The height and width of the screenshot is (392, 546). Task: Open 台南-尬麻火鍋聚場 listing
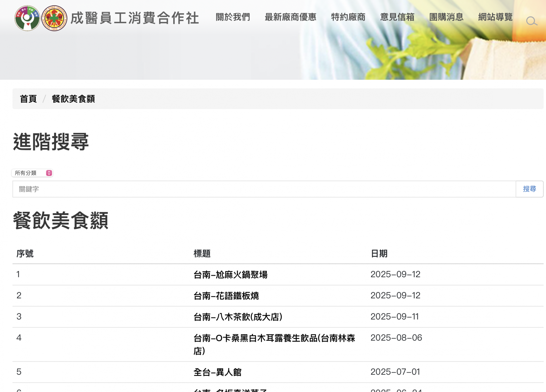[x=230, y=275]
